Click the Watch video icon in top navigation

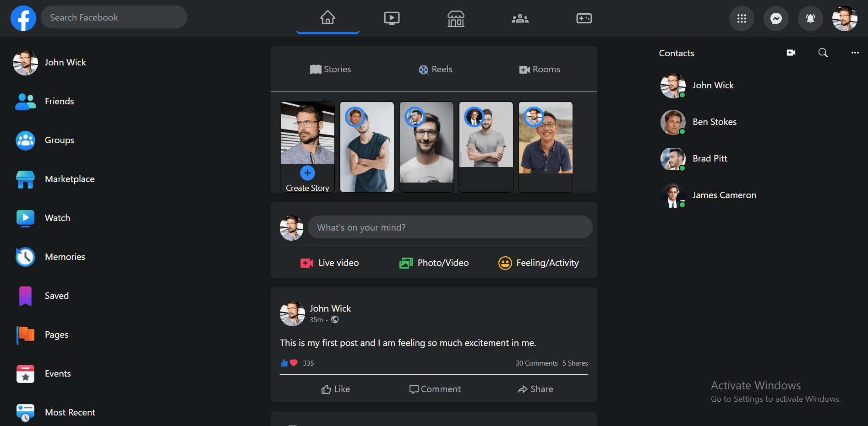pos(392,18)
